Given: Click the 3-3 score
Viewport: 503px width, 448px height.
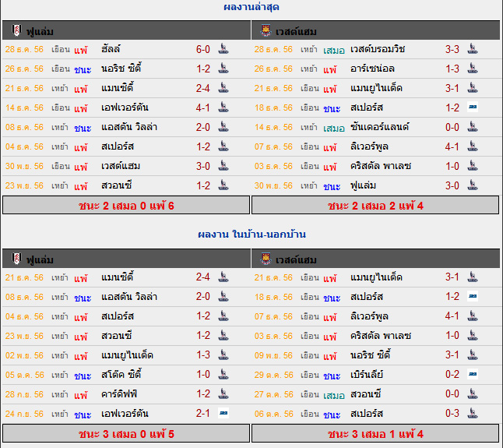Looking at the screenshot, I should pos(452,49).
